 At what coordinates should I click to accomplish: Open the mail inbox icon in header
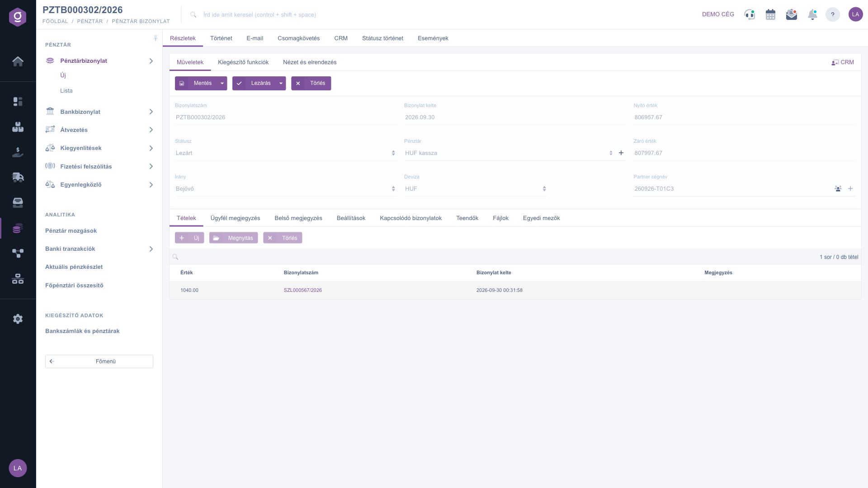pos(792,14)
